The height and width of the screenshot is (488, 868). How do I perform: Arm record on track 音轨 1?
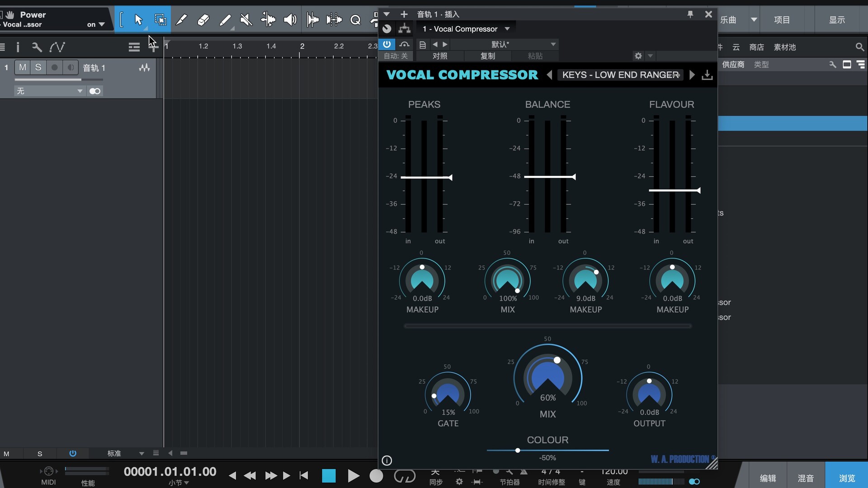[54, 68]
